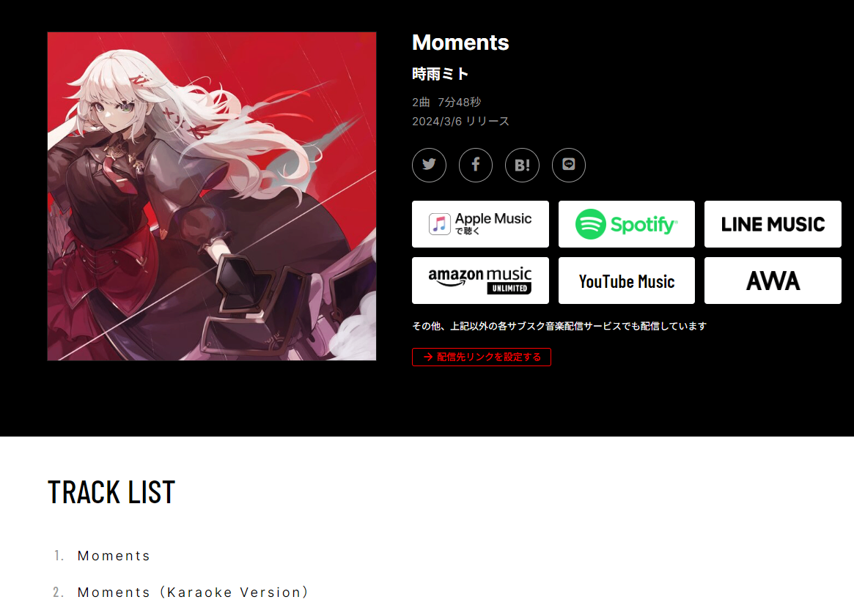Select track 1 Moments
Image resolution: width=854 pixels, height=616 pixels.
click(114, 556)
